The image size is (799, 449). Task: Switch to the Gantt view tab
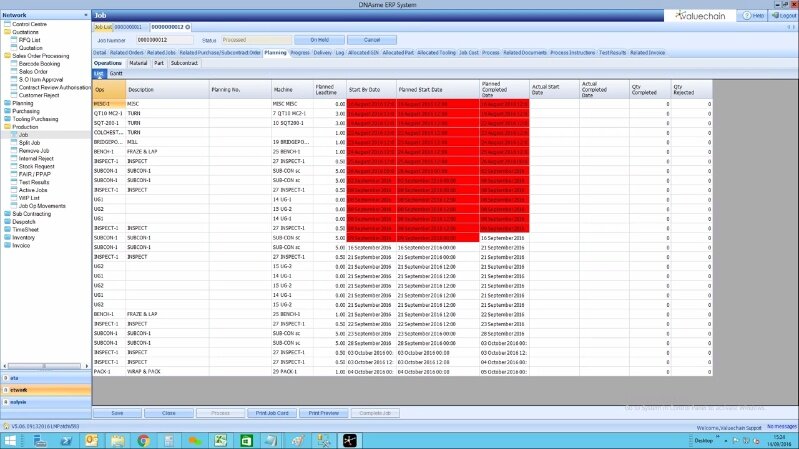(115, 73)
